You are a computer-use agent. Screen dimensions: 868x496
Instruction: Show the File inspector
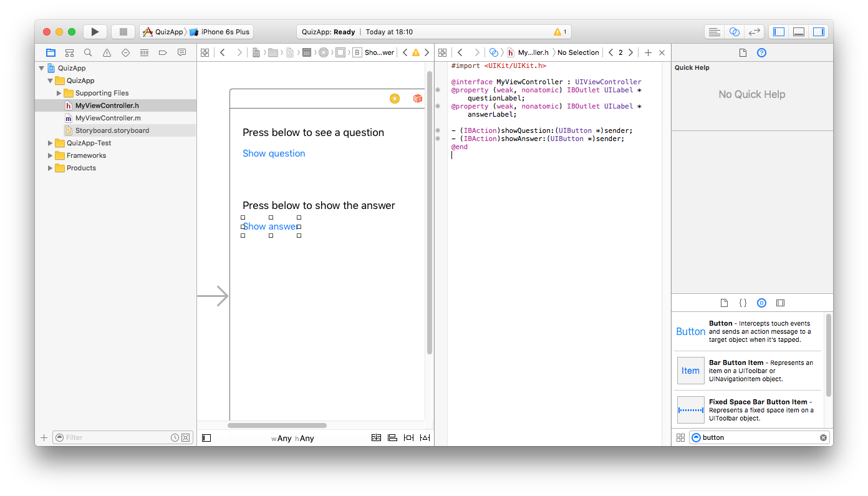tap(743, 53)
